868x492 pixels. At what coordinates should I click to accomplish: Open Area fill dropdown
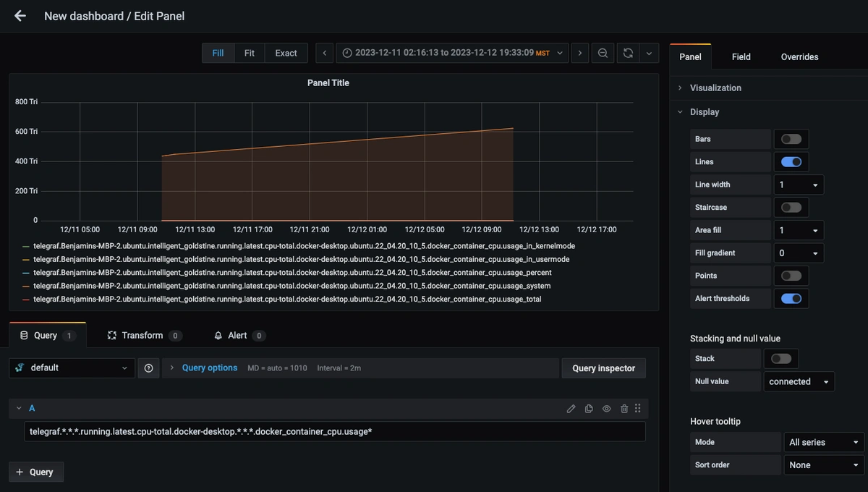799,230
